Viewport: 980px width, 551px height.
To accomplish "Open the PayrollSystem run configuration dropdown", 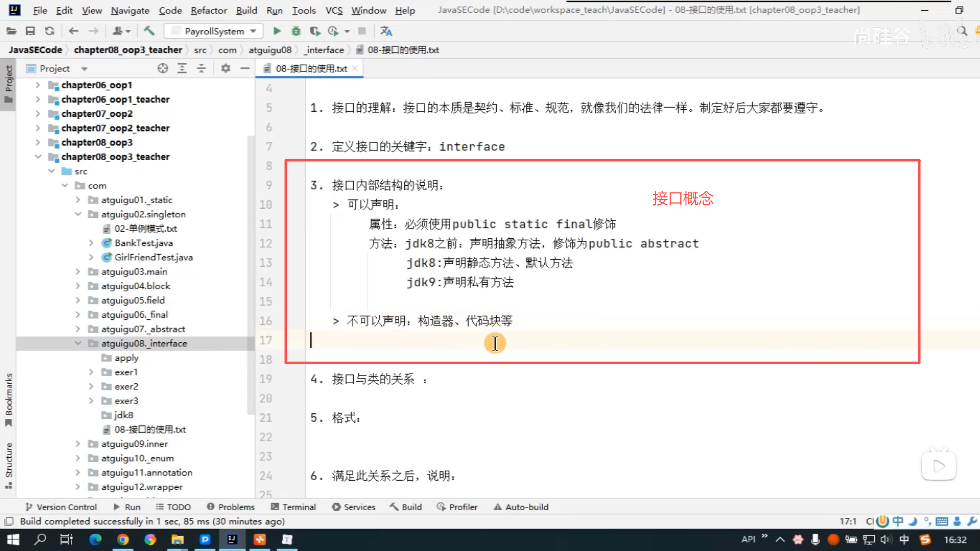I will (213, 31).
